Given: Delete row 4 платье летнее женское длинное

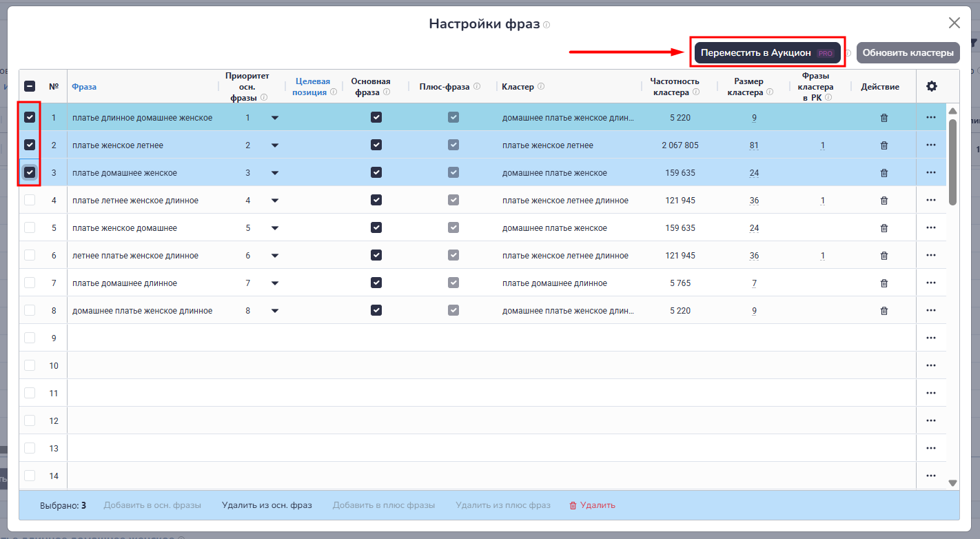Looking at the screenshot, I should click(884, 201).
